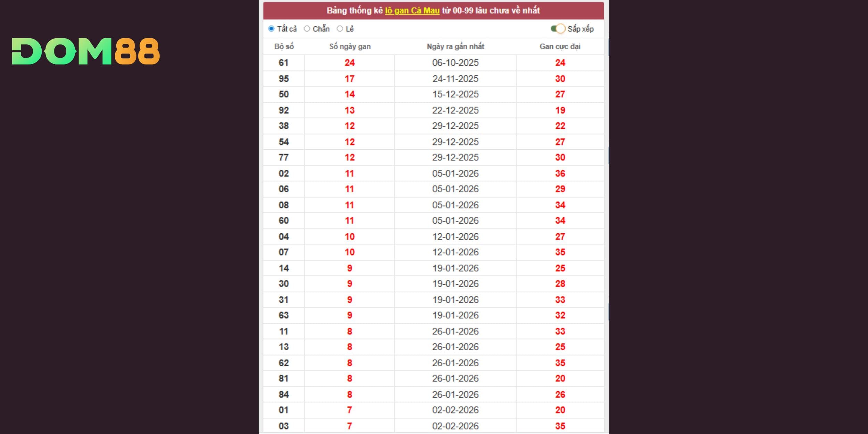Click the date 15-12-2025 cell
Image resolution: width=868 pixels, height=434 pixels.
coord(455,94)
